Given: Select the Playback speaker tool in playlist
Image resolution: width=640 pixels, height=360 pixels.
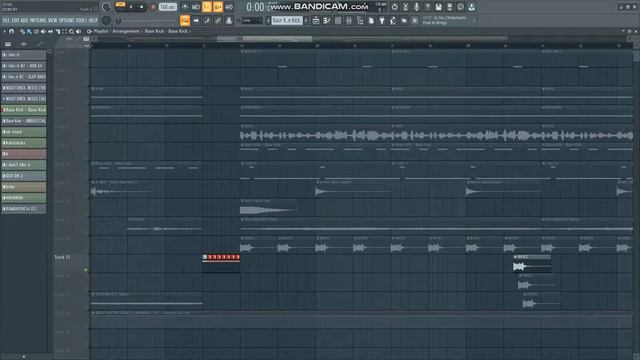Looking at the screenshot, I should 78,31.
